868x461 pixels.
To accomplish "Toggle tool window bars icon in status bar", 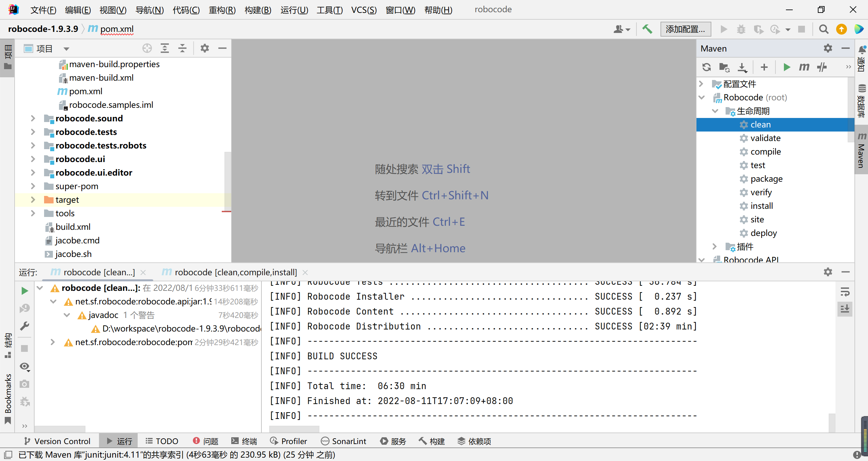I will coord(8,455).
